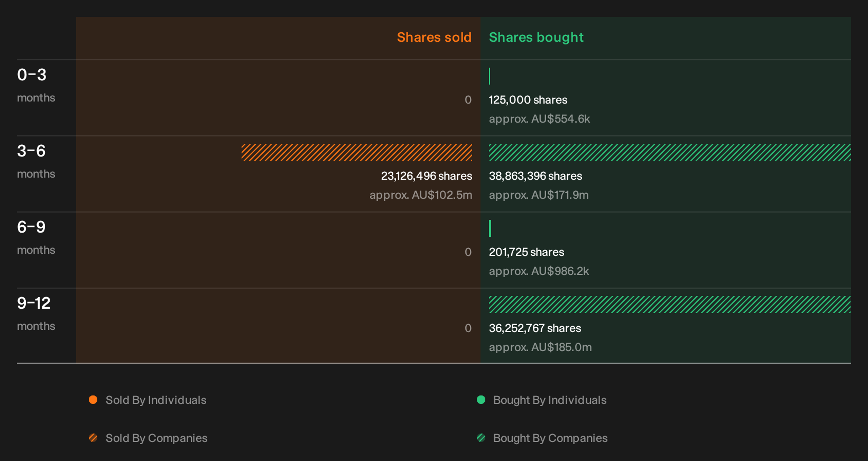Click the 23,126,496 shares sold value
Viewport: 868px width, 461px height.
[x=427, y=176]
